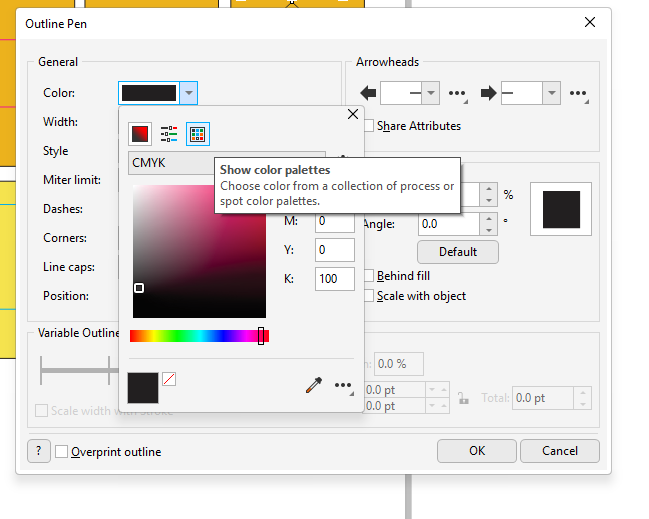Click the Show color sliders icon
Screen dimensions: 649x519
click(x=169, y=133)
